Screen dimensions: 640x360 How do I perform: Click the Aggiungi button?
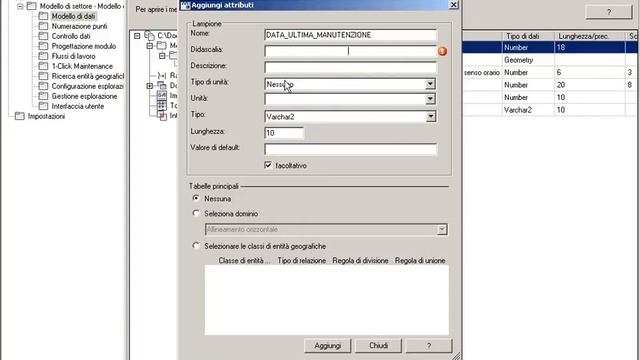pos(327,346)
